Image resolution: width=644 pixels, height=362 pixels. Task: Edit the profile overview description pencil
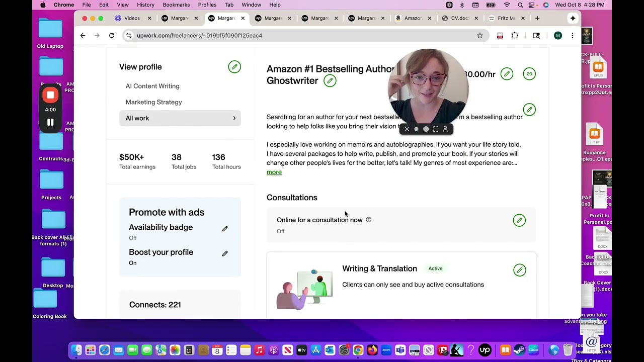(529, 110)
